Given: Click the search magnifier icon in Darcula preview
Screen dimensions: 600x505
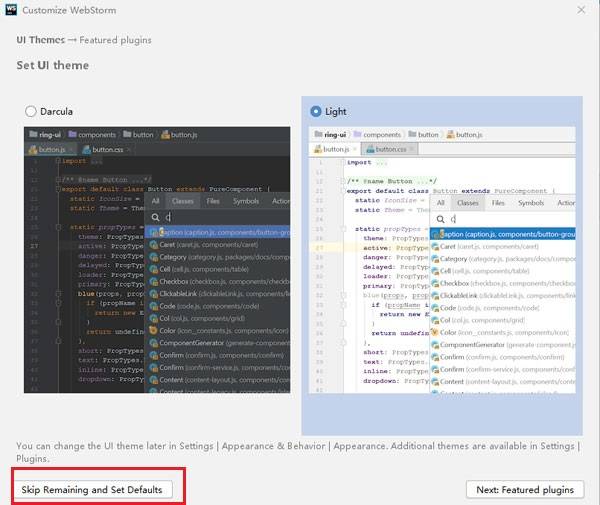Looking at the screenshot, I should point(155,217).
